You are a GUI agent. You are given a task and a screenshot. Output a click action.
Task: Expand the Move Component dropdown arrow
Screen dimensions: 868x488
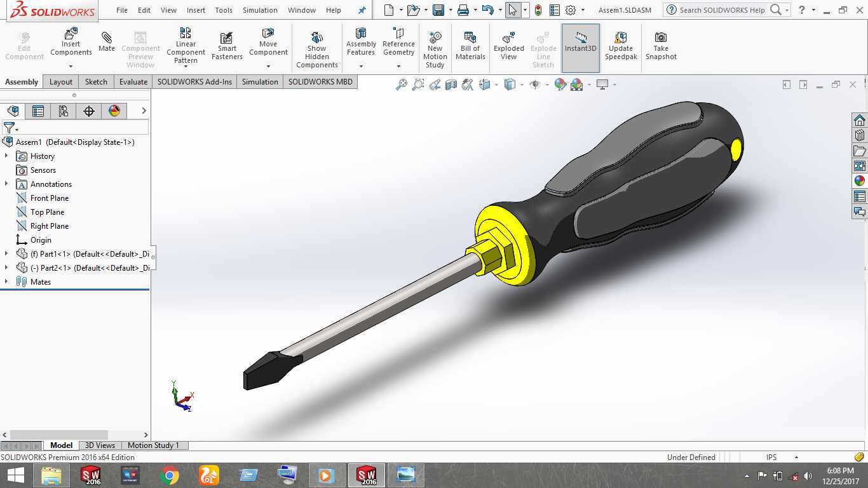(268, 66)
